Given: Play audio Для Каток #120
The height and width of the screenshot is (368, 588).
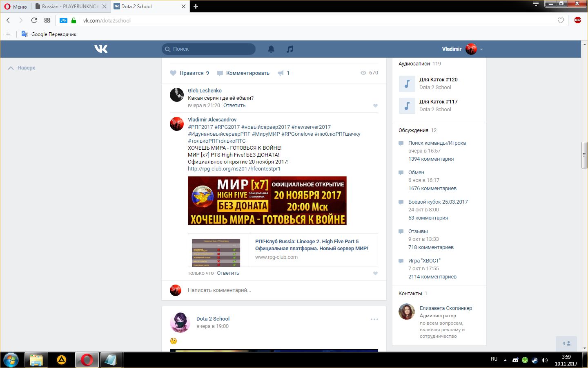Looking at the screenshot, I should 407,83.
